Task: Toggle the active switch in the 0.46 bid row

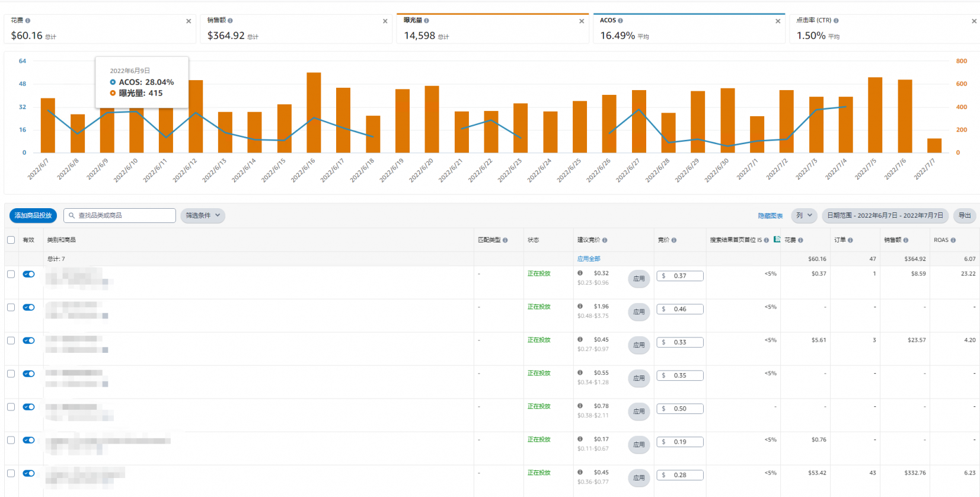Action: coord(28,307)
